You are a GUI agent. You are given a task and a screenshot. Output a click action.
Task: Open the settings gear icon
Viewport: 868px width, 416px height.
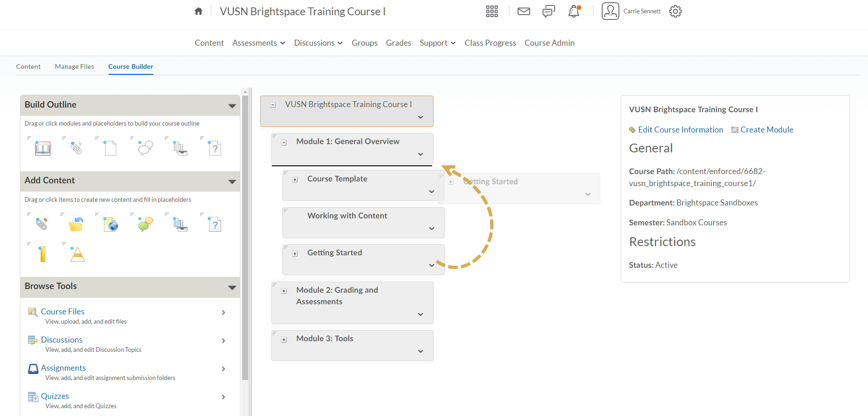675,11
